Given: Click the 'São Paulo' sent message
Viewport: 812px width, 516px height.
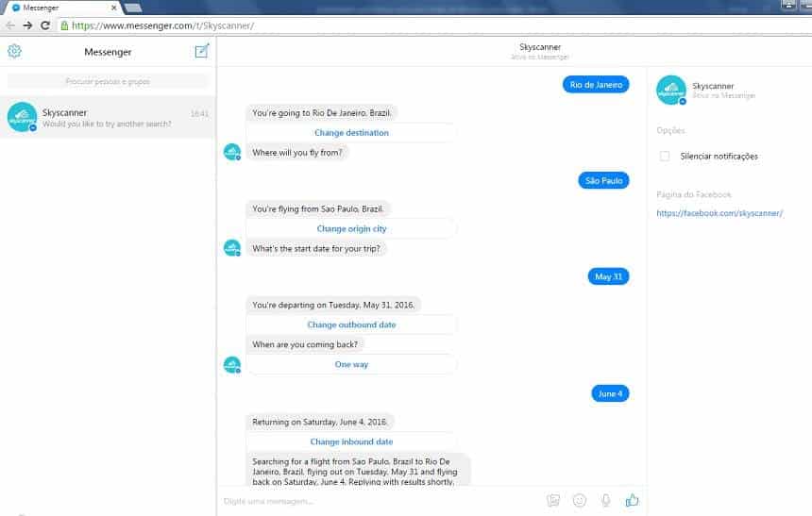Looking at the screenshot, I should click(x=603, y=180).
